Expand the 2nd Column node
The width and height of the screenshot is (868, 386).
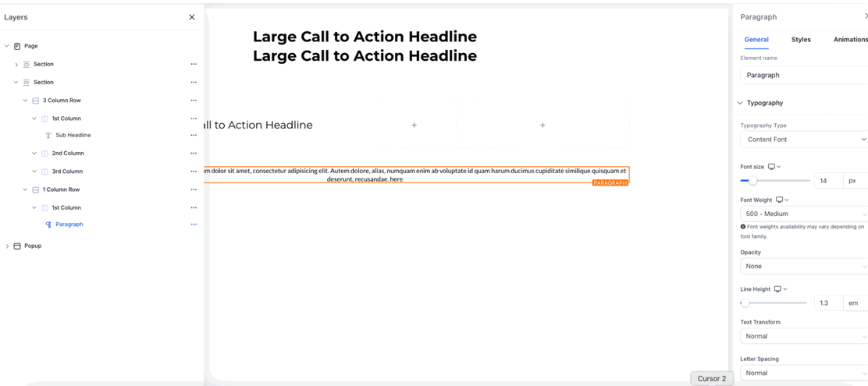pos(34,153)
